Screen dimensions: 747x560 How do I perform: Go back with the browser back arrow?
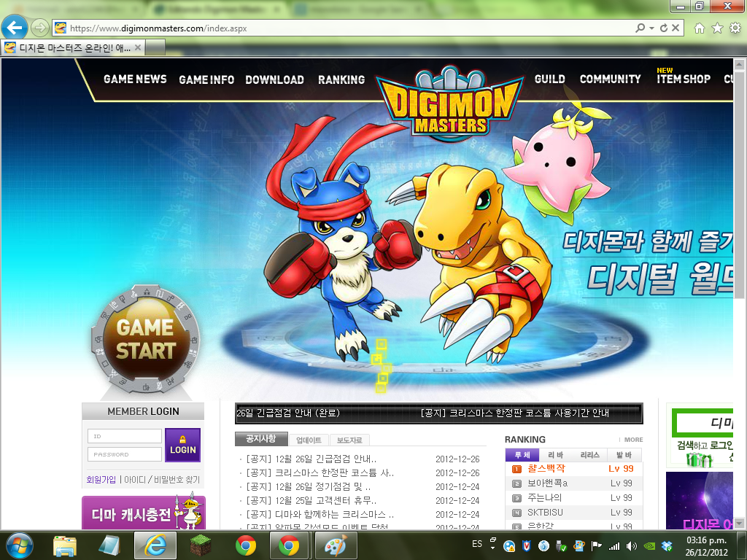tap(15, 28)
